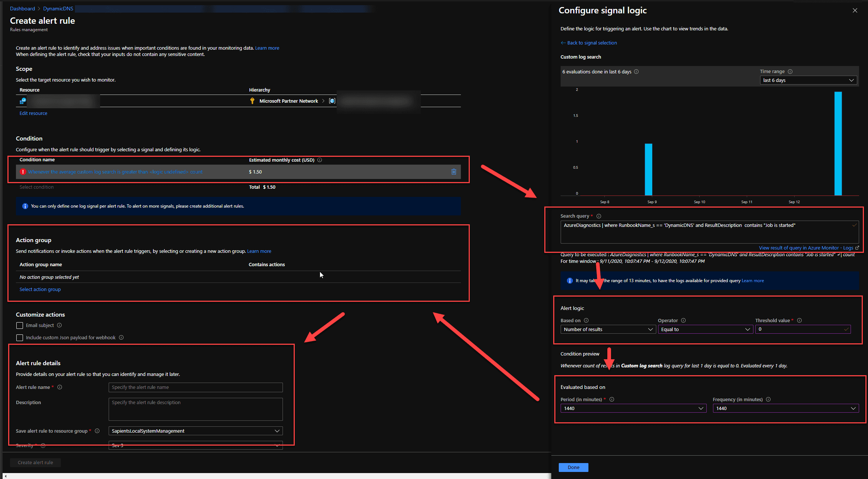868x479 pixels.
Task: Open info icon next to Alert rule name
Action: point(60,387)
